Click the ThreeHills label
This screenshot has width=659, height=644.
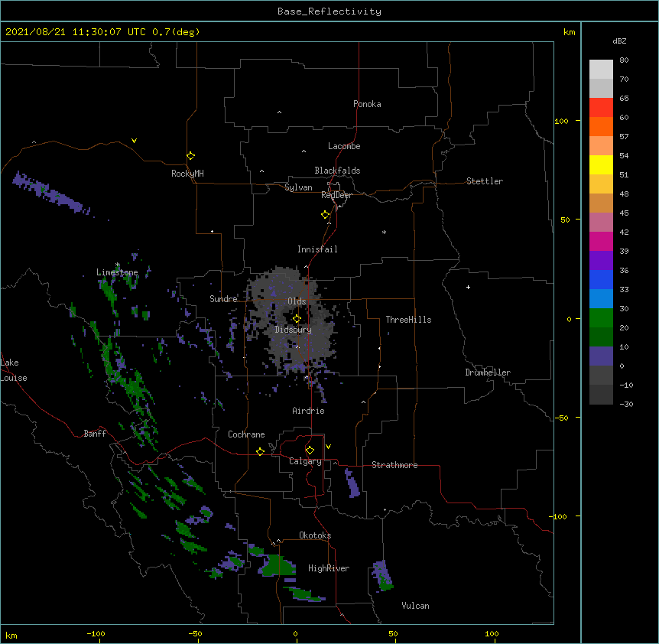coord(408,320)
